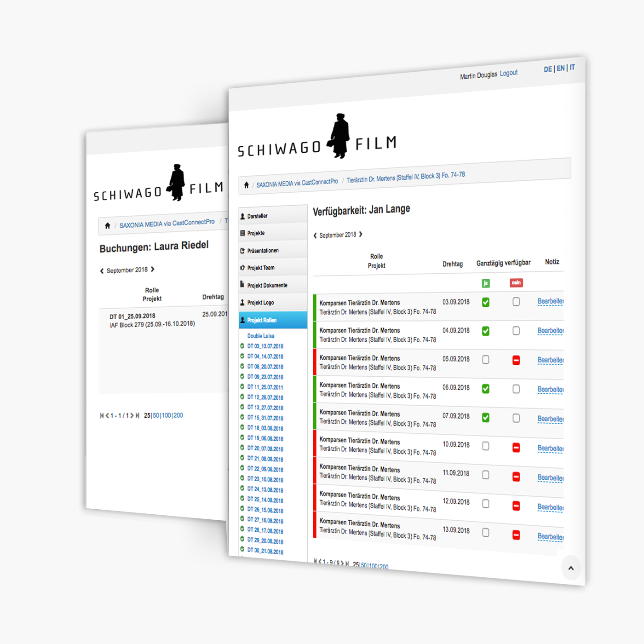The image size is (644, 644).
Task: Open the Darsteller sidebar menu
Action: (257, 216)
